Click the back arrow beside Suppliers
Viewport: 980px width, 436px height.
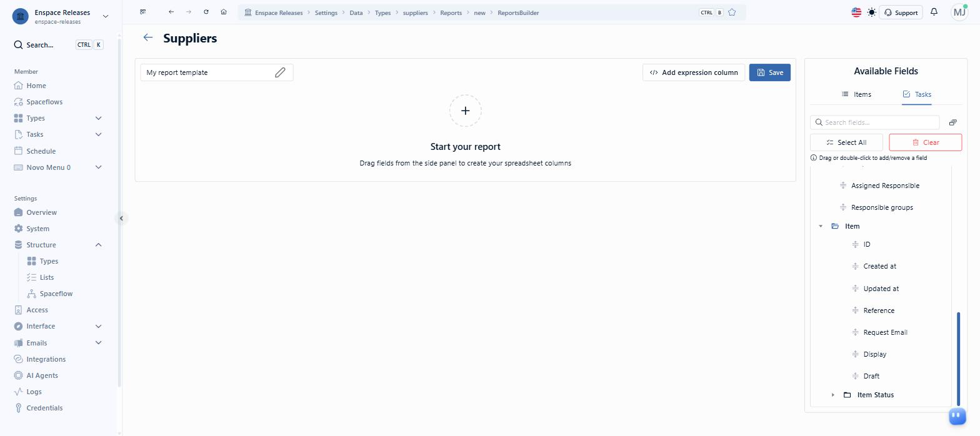[148, 37]
